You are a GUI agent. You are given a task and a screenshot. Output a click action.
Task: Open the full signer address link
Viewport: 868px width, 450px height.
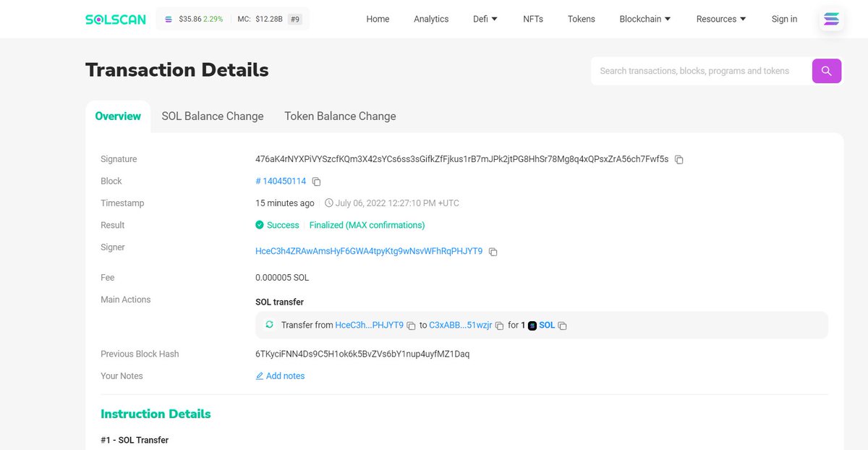tap(369, 251)
